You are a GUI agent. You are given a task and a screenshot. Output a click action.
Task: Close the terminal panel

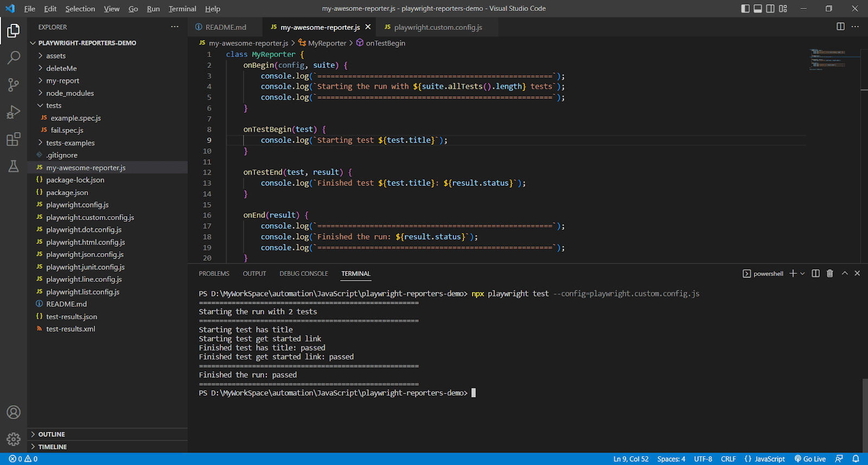click(x=857, y=273)
